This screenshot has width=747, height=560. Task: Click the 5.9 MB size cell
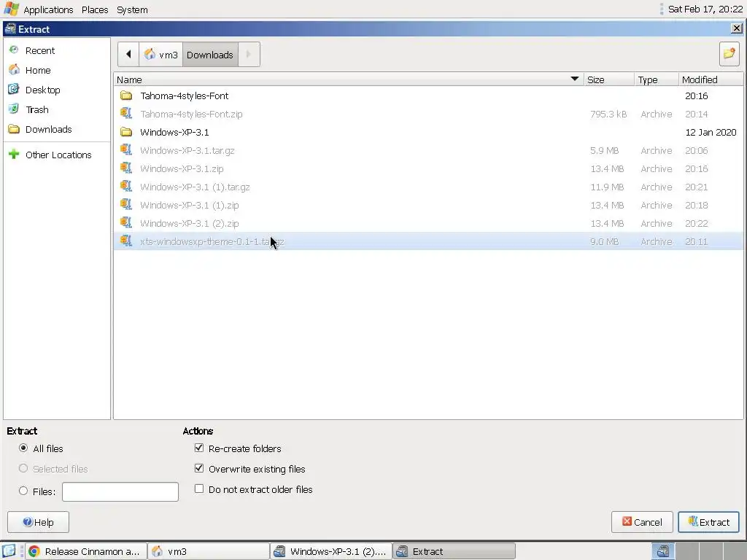click(x=604, y=150)
